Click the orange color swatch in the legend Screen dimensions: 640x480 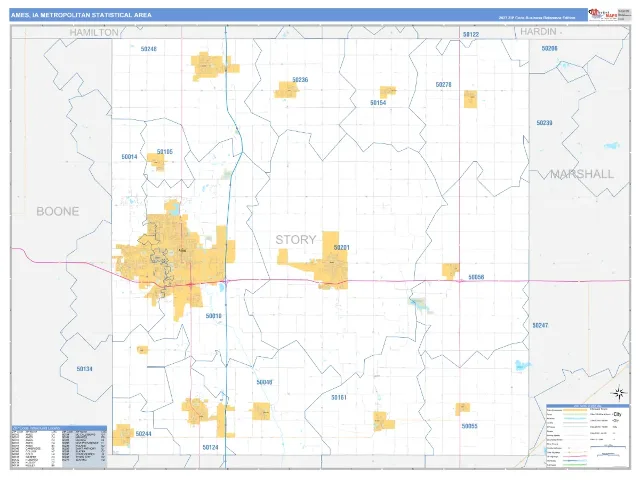point(576,409)
